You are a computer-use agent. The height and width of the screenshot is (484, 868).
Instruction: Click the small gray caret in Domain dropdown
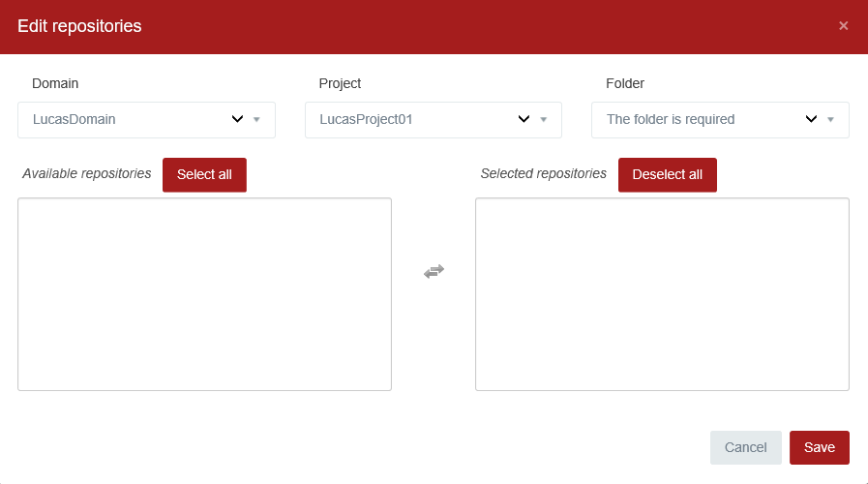(x=256, y=120)
